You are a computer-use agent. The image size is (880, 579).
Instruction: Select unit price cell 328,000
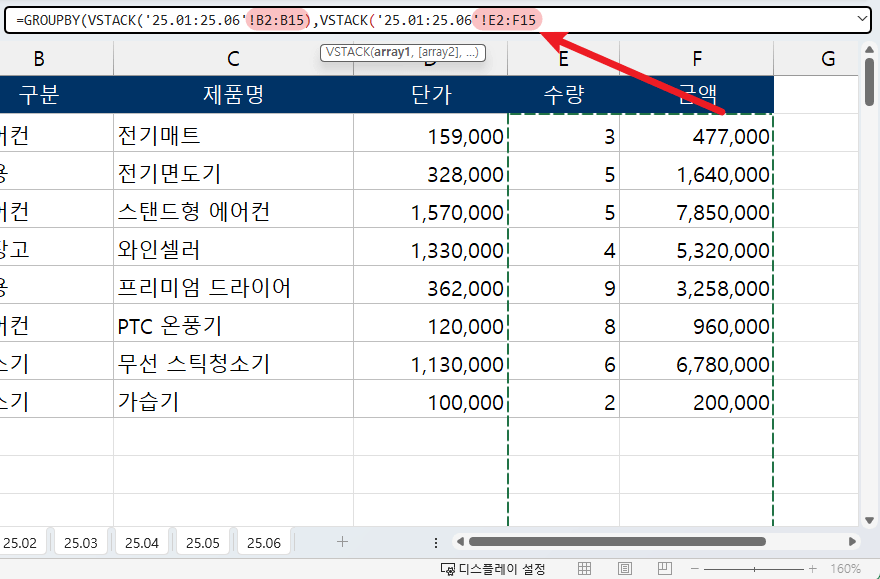(430, 171)
